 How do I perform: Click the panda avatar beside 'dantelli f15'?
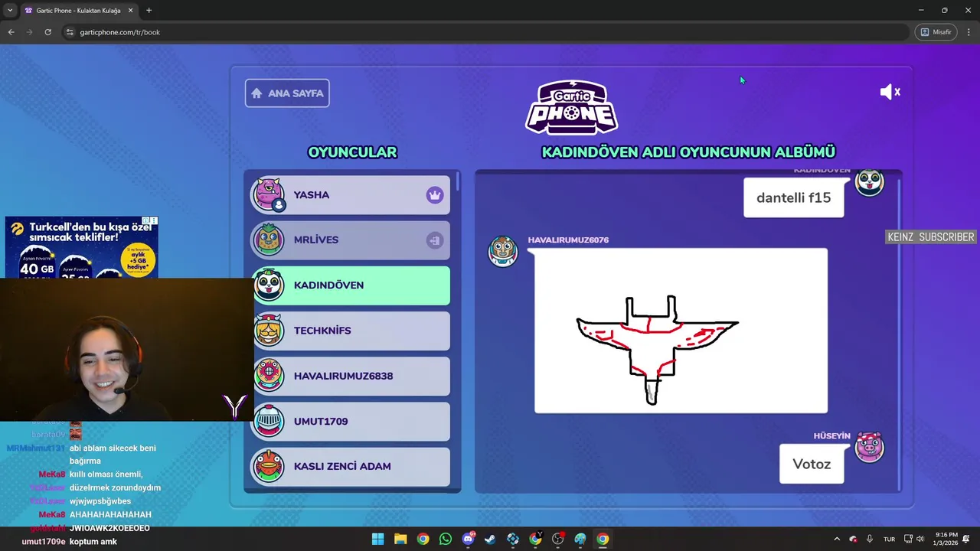coord(869,182)
